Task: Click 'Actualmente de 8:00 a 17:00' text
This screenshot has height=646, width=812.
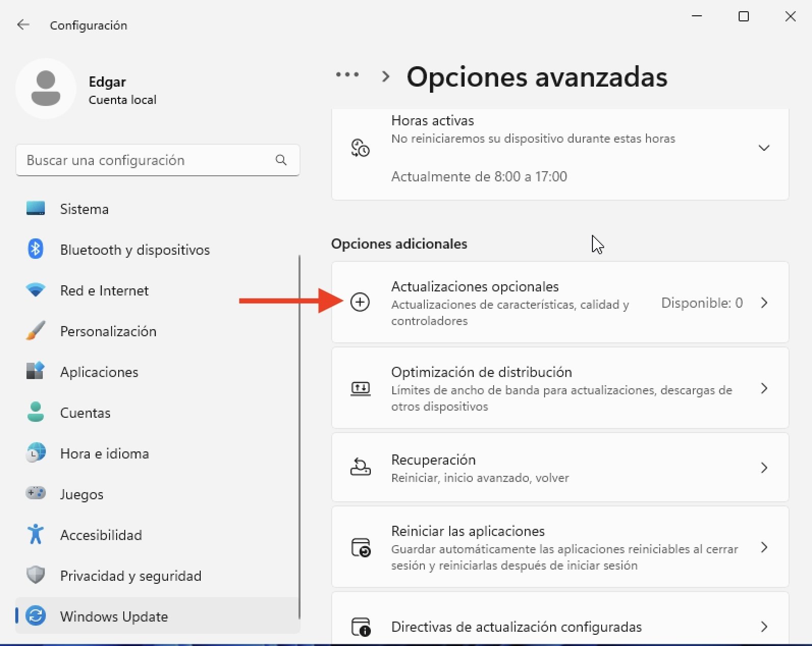Action: (x=479, y=176)
